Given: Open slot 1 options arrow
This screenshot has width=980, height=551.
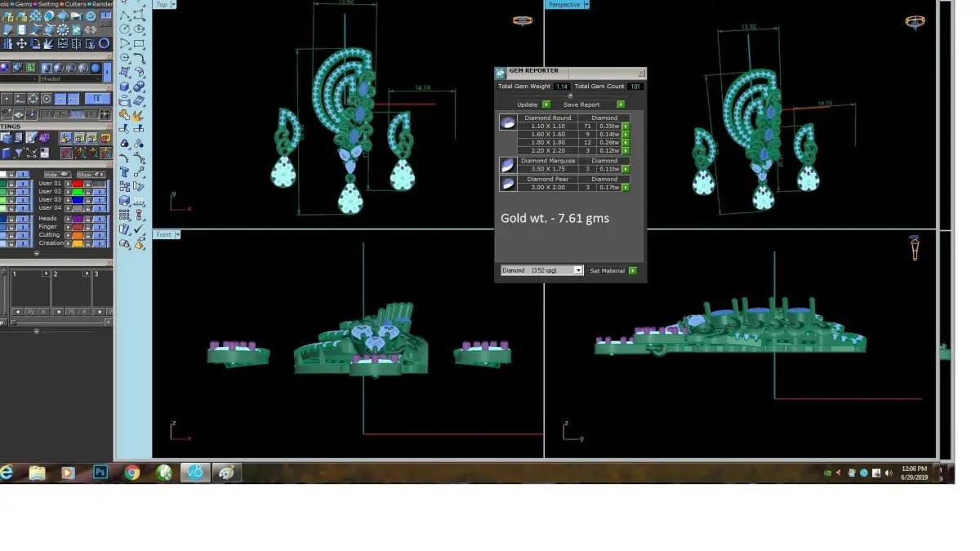Looking at the screenshot, I should click(46, 273).
